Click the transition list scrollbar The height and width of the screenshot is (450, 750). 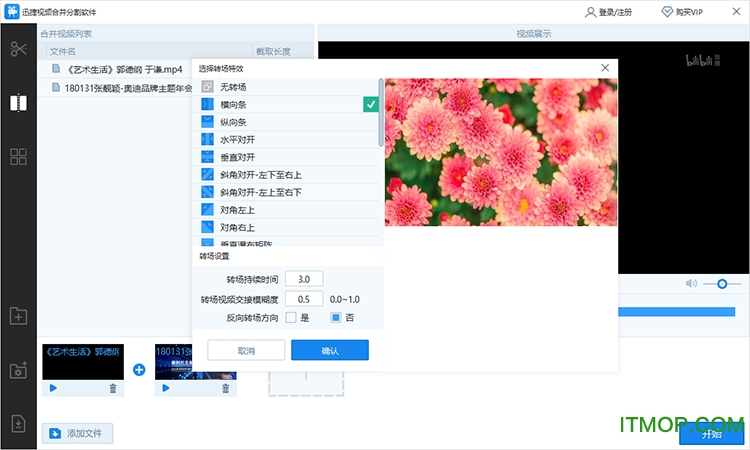tap(381, 112)
